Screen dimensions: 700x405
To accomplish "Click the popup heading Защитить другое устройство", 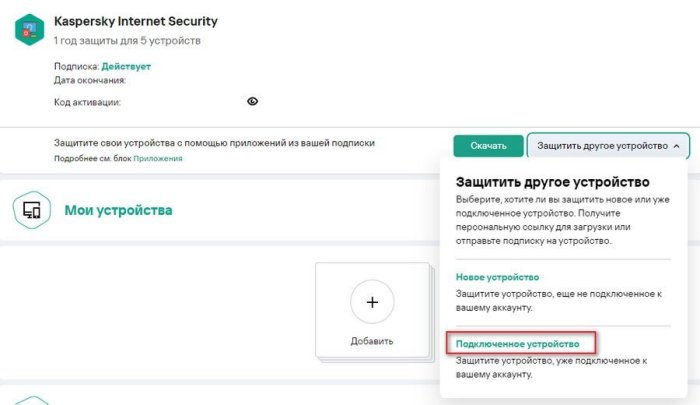I will [x=553, y=183].
